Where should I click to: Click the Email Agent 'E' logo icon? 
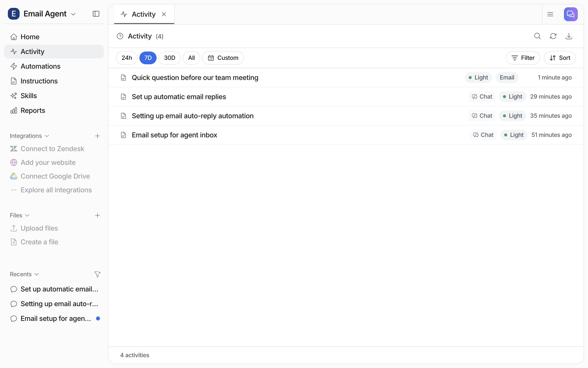(14, 14)
